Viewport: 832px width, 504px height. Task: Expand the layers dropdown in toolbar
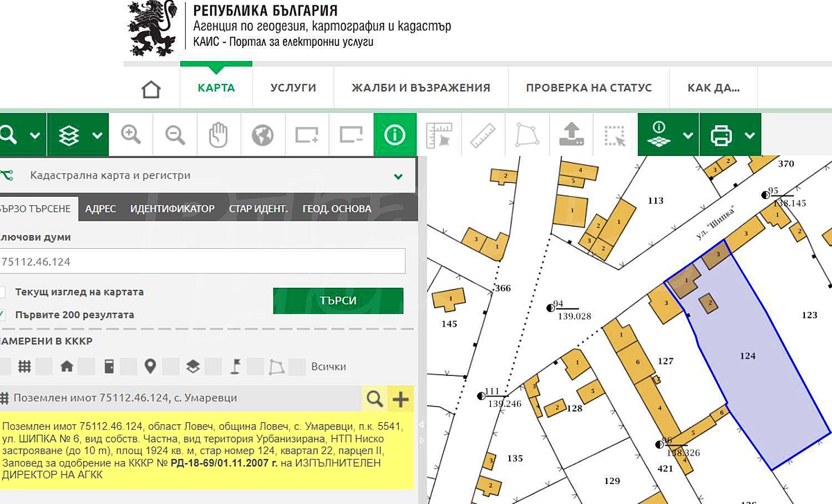click(97, 135)
